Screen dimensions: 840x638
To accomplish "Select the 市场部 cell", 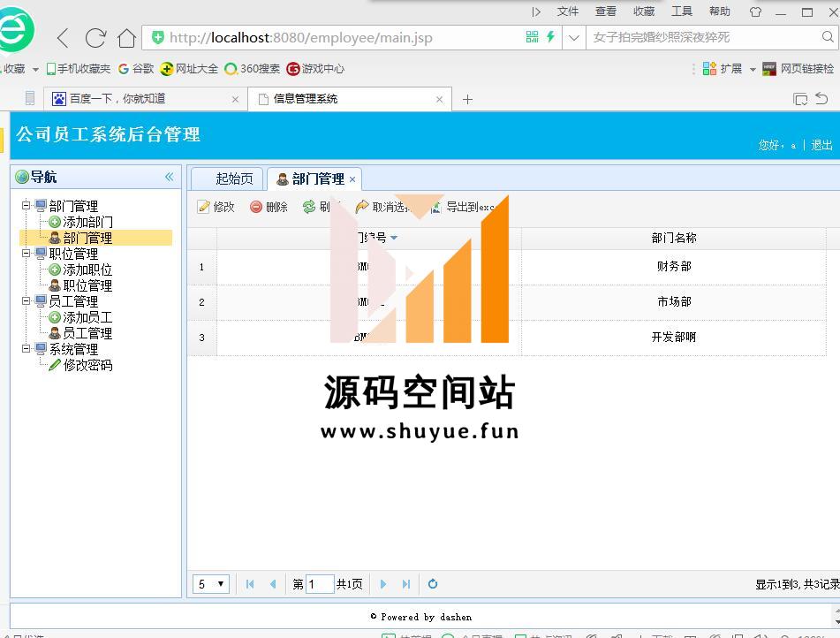I will click(673, 302).
